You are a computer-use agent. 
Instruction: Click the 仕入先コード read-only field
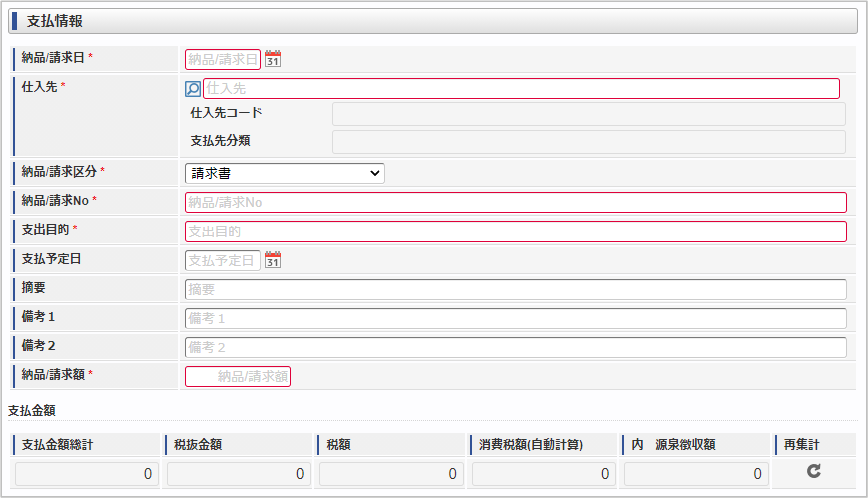tap(588, 113)
